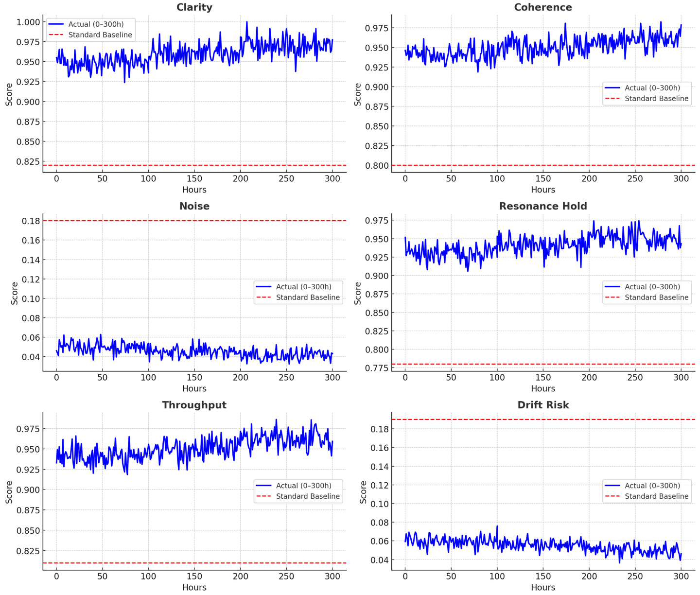Viewport: 700px width, 595px height.
Task: Click the "Coherence" chart title
Action: [x=543, y=7]
